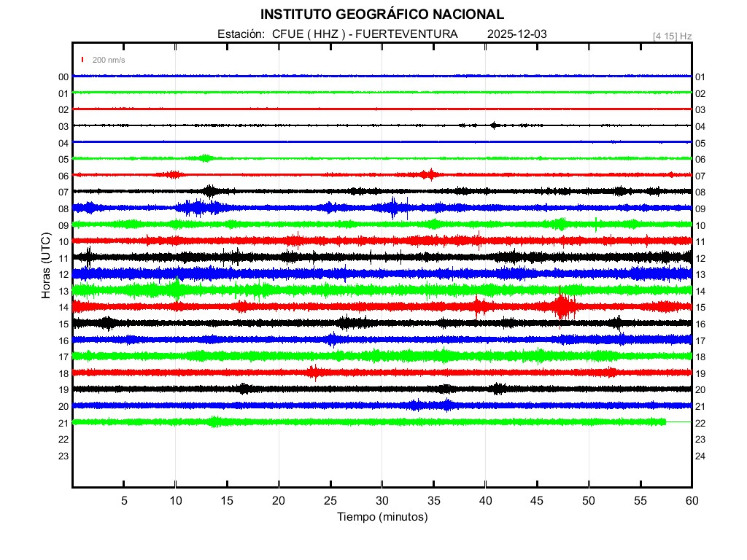Screen dimensions: 747x560
Task: Click the station name CFUE ( HHZ ) - FUERTEVENTURA
Action: tap(365, 34)
